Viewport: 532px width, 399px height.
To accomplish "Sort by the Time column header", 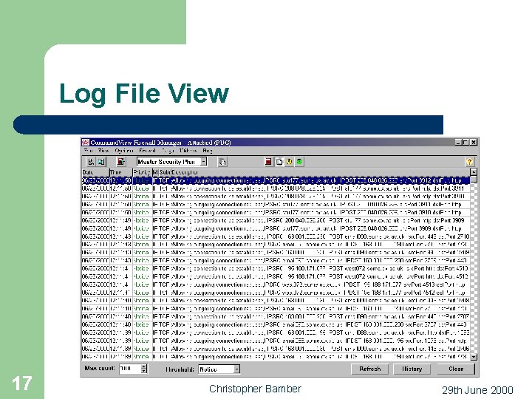I will point(120,172).
